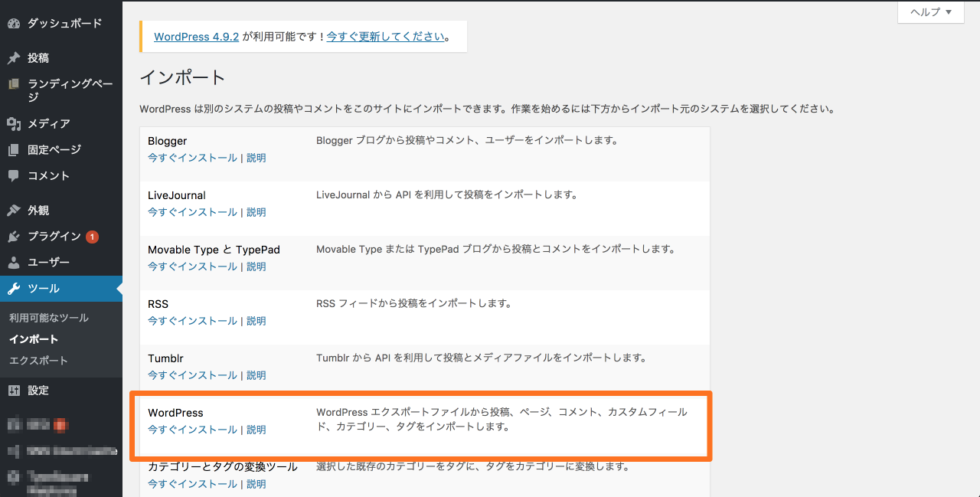Click the page icon next to 固定ページ
980x497 pixels.
14,149
